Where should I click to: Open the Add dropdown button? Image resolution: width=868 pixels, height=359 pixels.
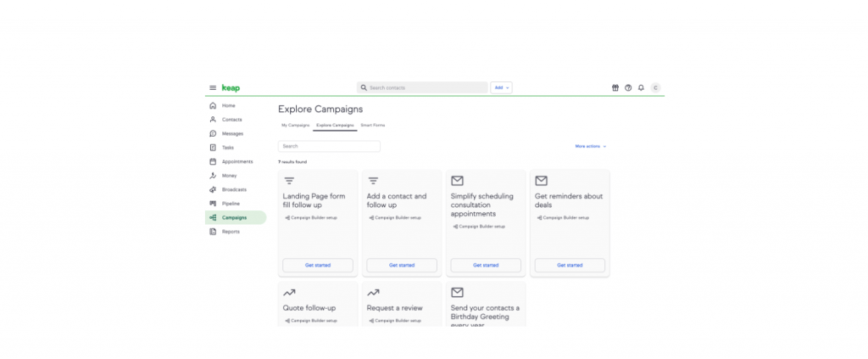(501, 87)
